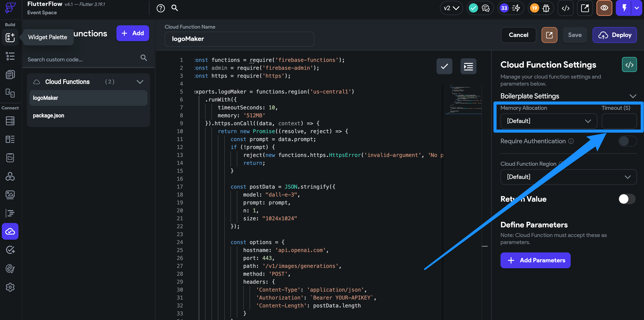644x320 pixels.
Task: Click the preview eye icon
Action: click(604, 8)
